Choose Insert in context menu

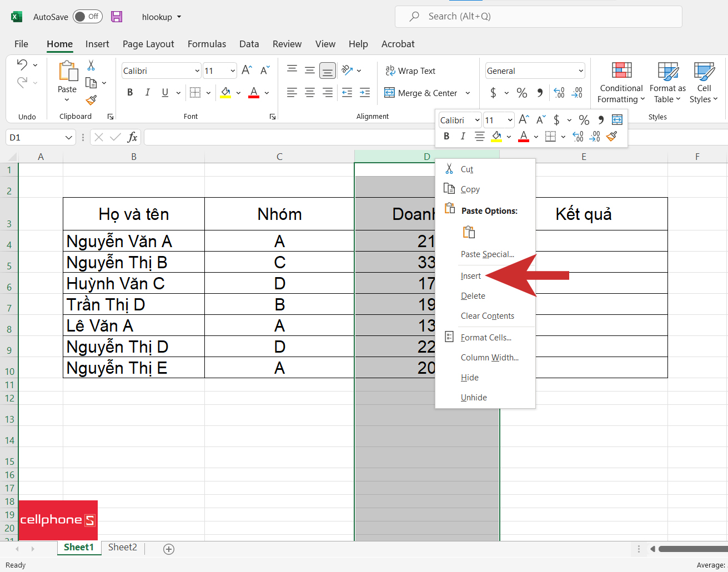(485, 276)
